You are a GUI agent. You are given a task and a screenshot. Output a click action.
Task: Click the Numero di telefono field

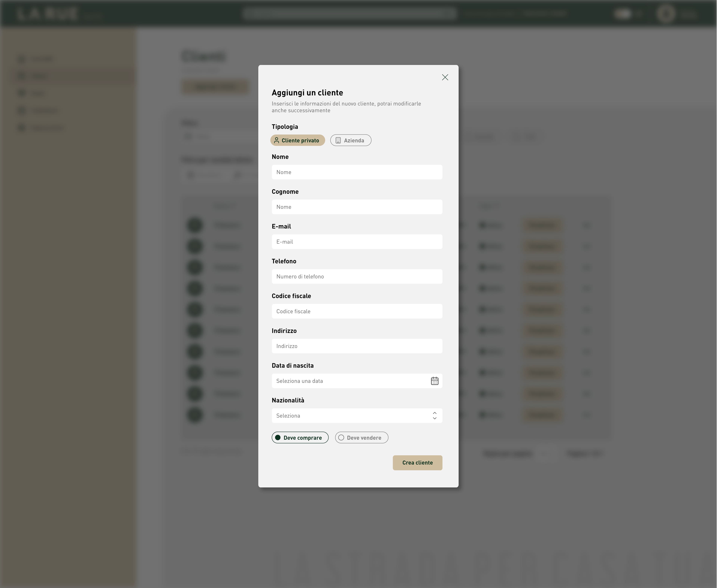tap(357, 276)
